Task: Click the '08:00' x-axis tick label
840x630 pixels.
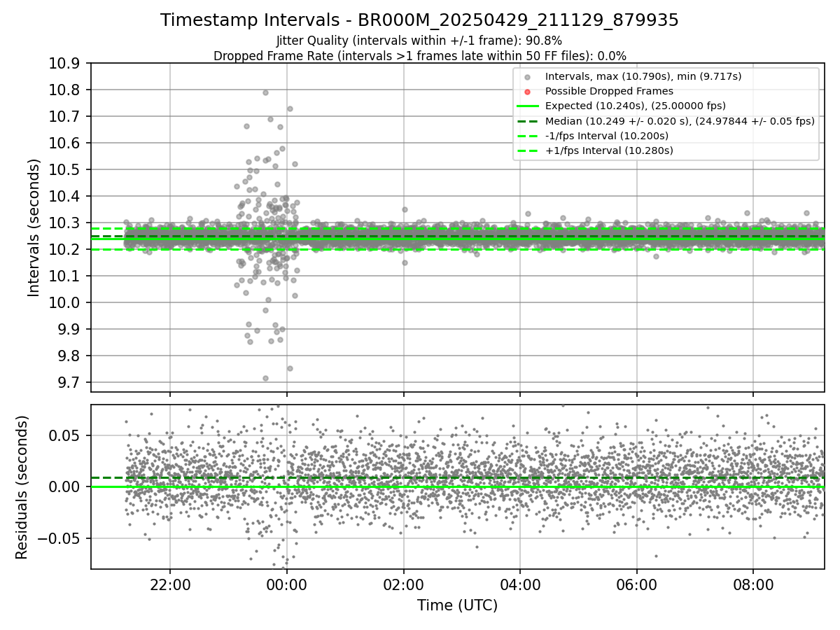Action: (753, 584)
